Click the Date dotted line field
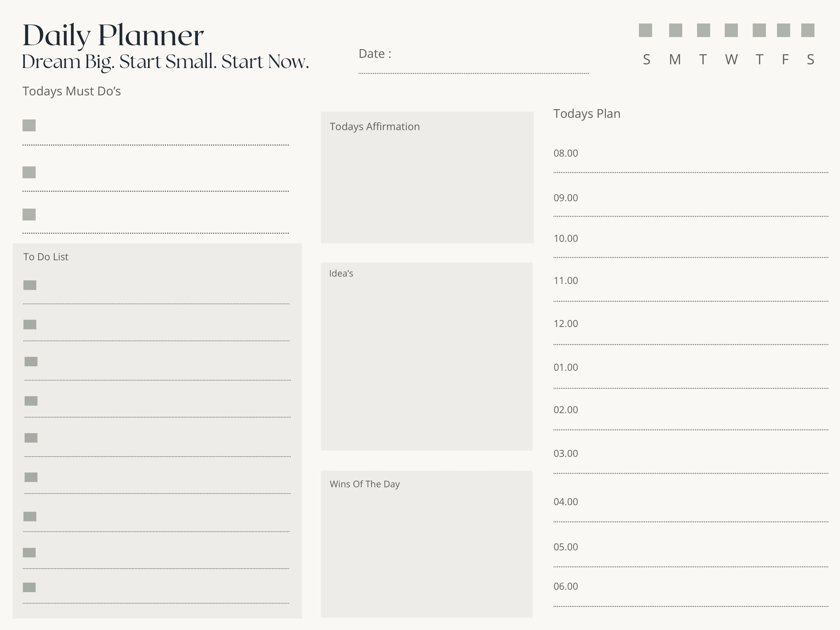The image size is (840, 630). click(x=473, y=73)
